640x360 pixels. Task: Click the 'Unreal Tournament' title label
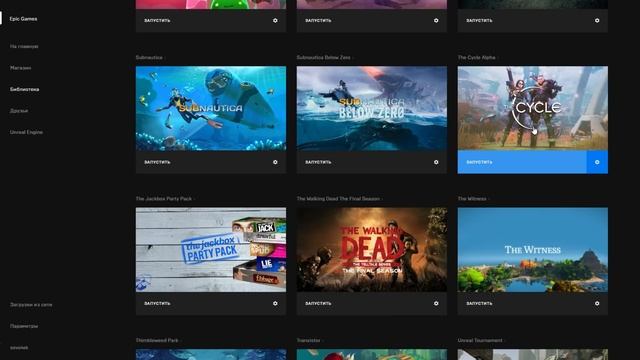tap(480, 340)
